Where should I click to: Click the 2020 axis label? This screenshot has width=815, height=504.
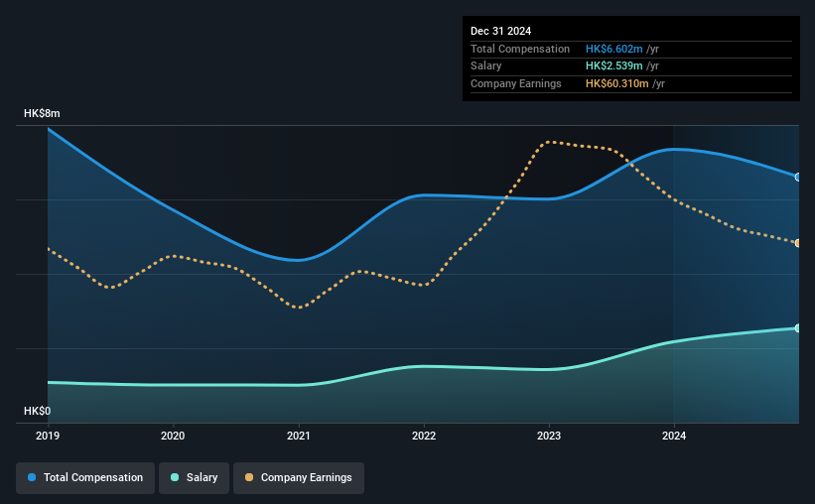(x=173, y=436)
